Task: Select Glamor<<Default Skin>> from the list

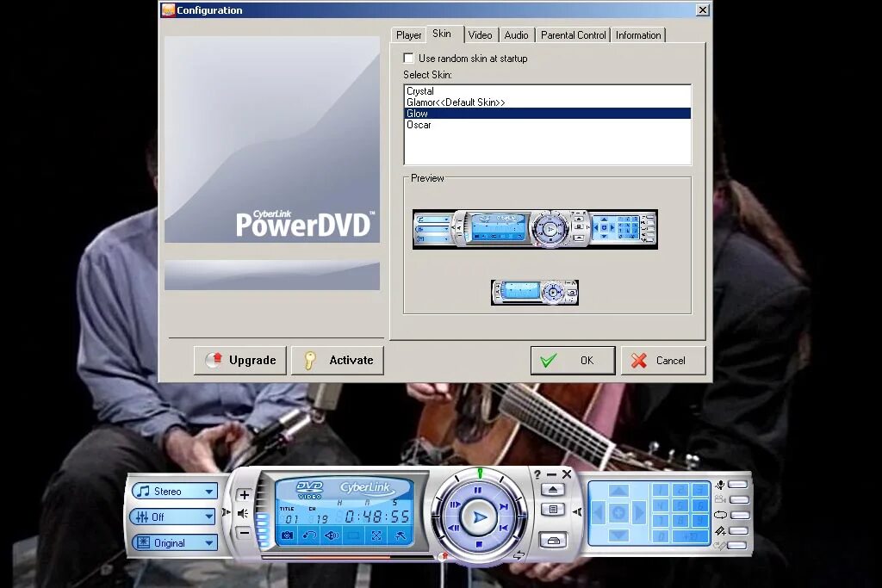Action: (x=547, y=102)
